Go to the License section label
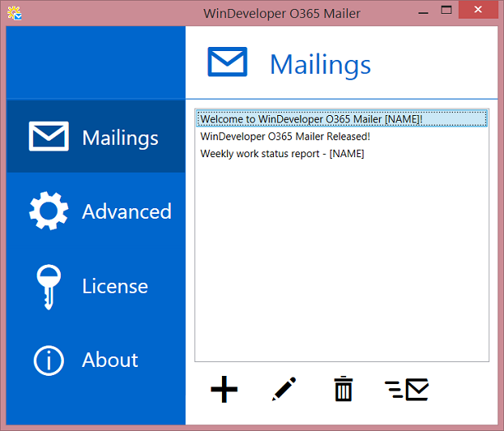The image size is (504, 431). tap(115, 286)
